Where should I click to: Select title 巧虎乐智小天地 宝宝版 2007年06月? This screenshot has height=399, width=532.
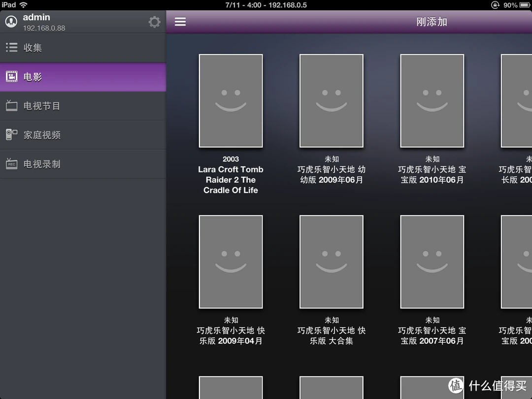click(432, 335)
